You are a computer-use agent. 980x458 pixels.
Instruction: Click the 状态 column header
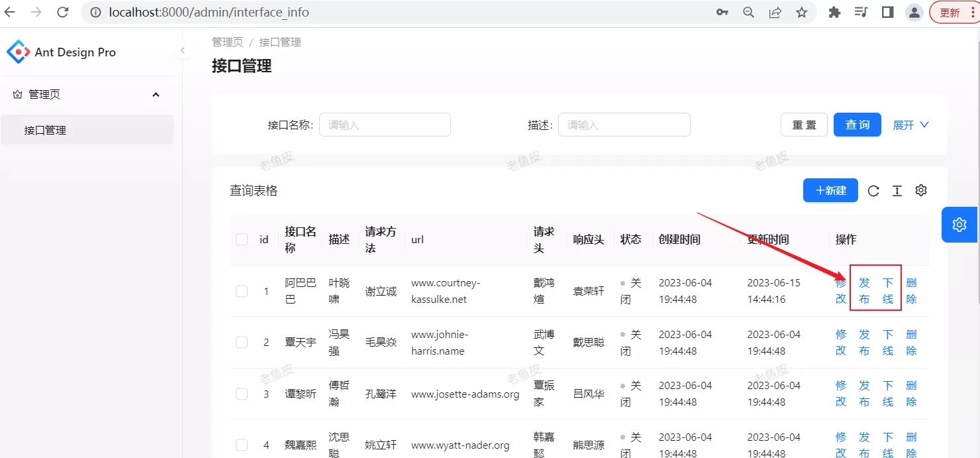(630, 239)
